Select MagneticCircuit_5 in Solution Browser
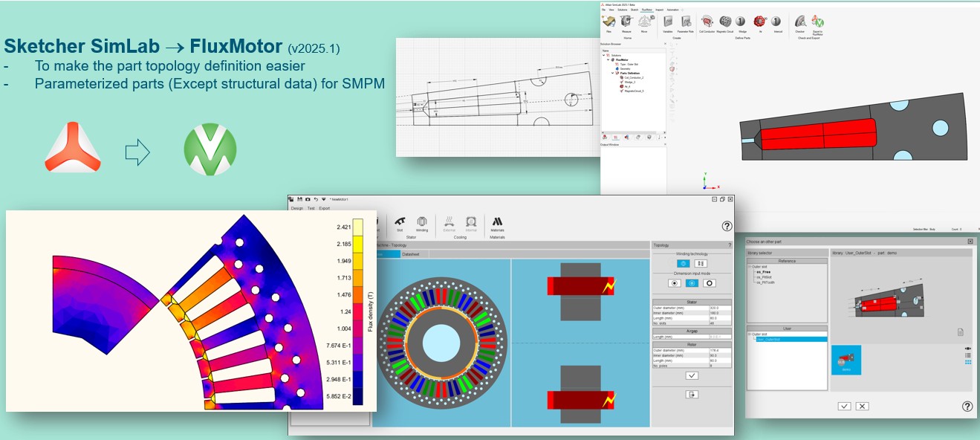Viewport: 980px width, 440px height. [634, 91]
